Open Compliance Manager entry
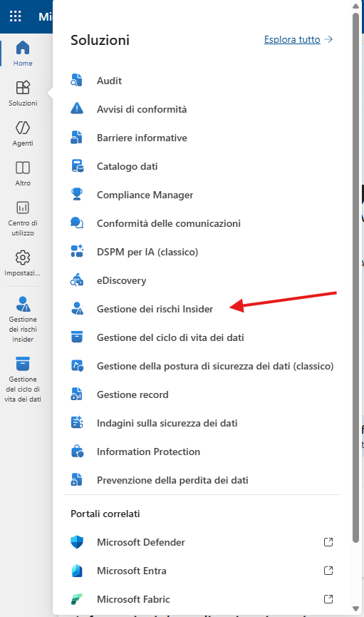Screen dimensions: 364x617 [145, 195]
